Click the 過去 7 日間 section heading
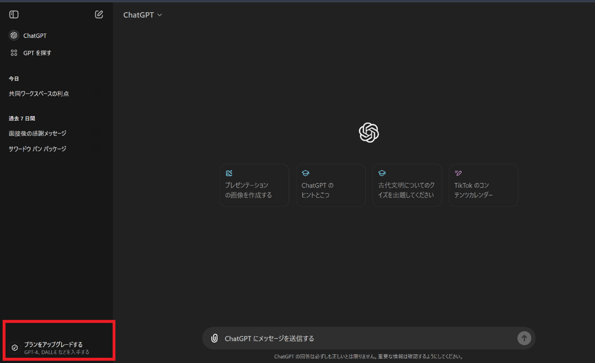 [x=22, y=118]
